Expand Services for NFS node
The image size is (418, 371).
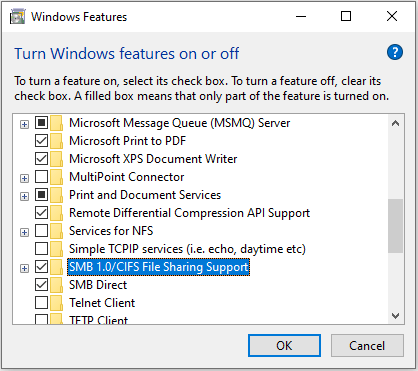coord(24,232)
